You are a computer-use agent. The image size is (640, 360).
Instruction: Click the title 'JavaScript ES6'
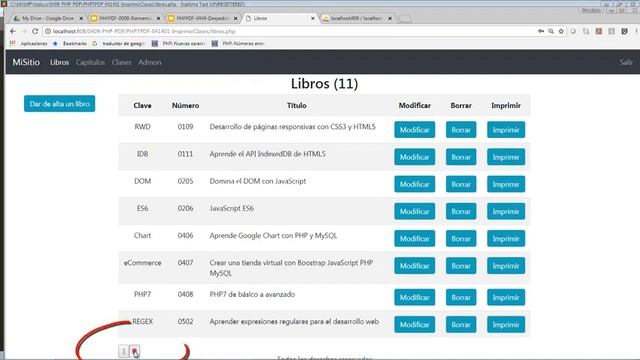(231, 209)
